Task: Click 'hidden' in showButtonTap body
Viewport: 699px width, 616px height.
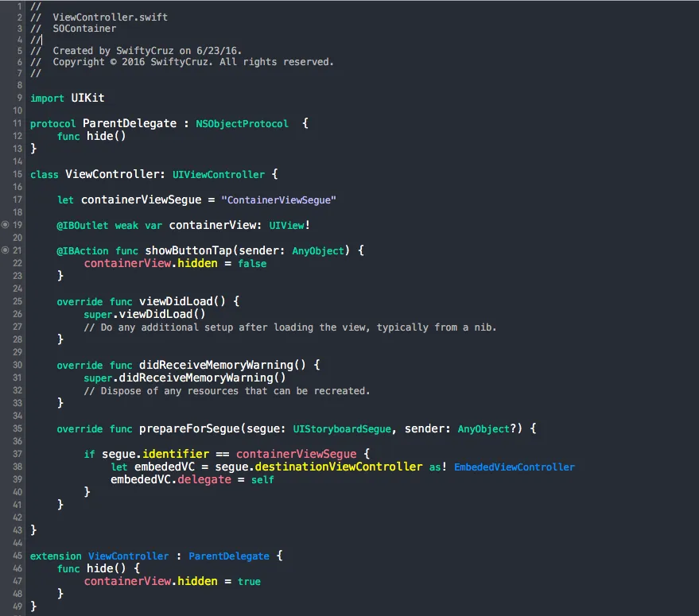Action: (x=197, y=263)
